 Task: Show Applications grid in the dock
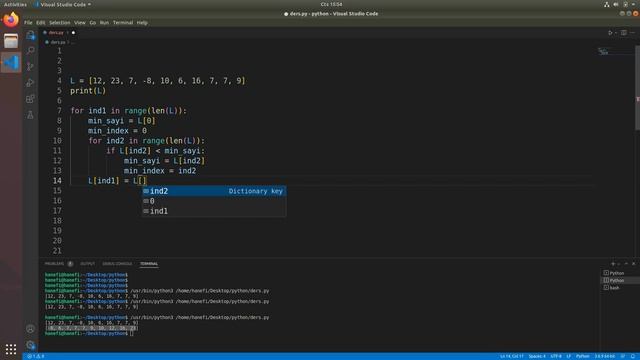point(11,349)
